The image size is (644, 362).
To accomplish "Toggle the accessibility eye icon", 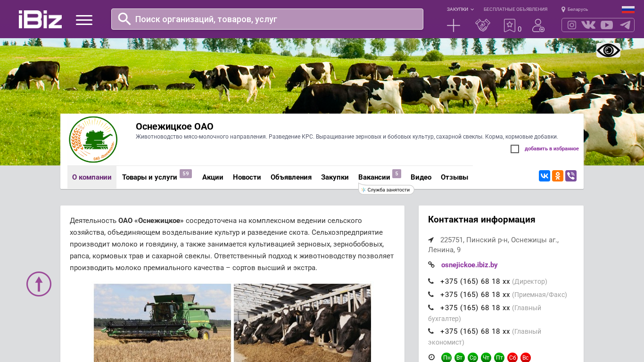I will pyautogui.click(x=608, y=50).
